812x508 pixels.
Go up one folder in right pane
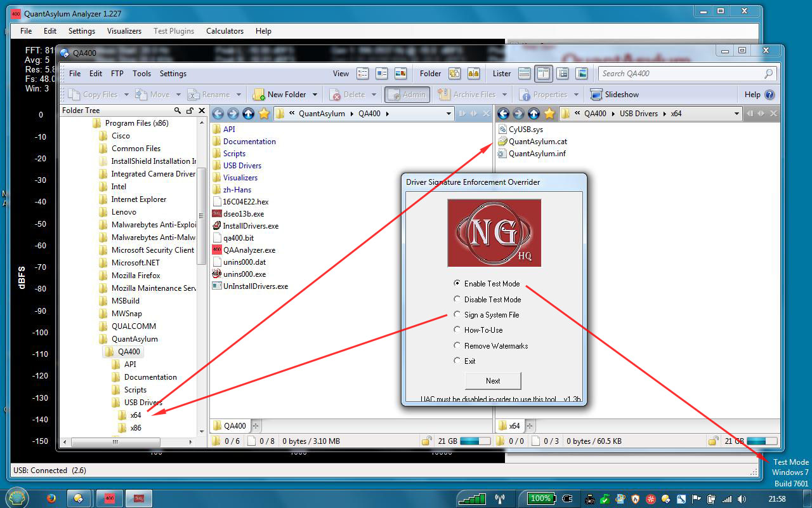(x=534, y=114)
